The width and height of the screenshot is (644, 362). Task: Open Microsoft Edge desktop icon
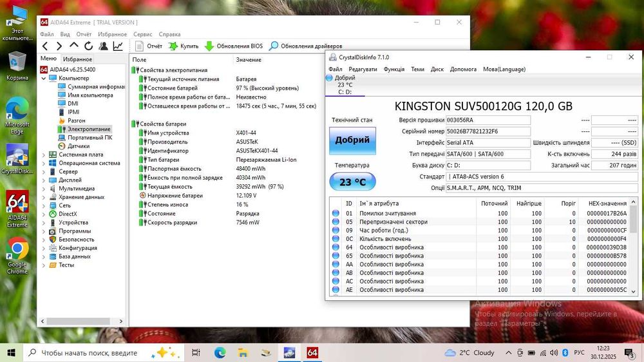click(x=17, y=117)
